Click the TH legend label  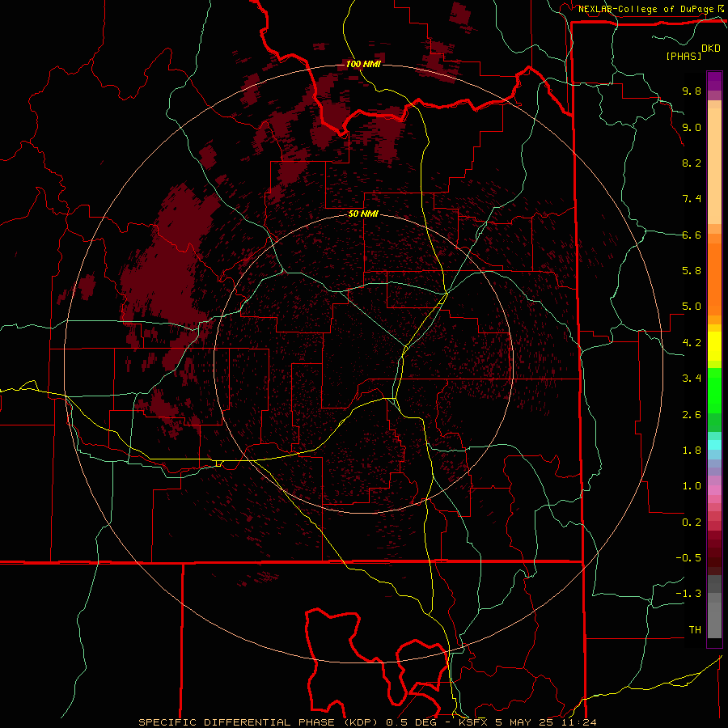coord(695,630)
